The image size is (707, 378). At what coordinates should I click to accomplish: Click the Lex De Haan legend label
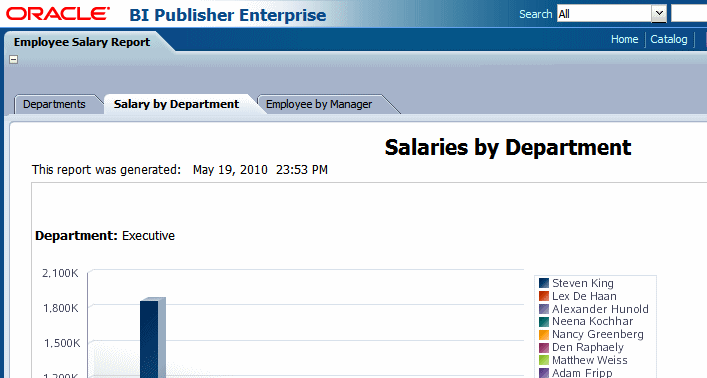584,296
